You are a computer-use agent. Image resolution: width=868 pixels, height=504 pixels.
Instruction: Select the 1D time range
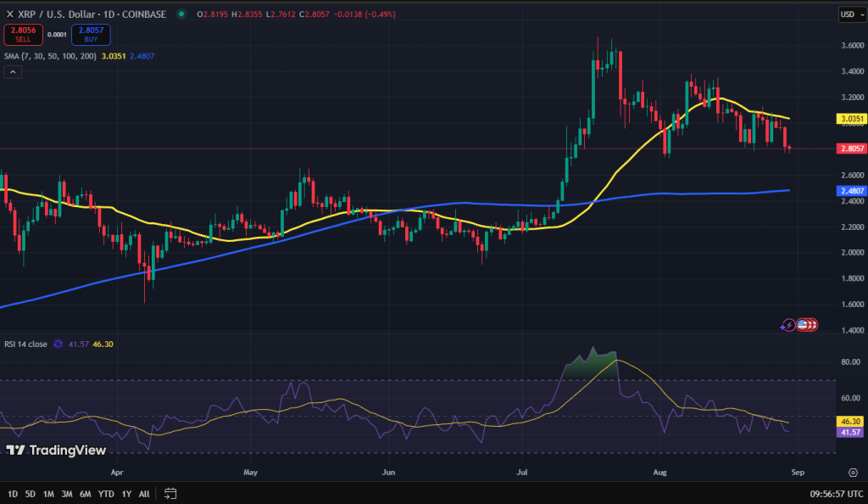point(13,494)
